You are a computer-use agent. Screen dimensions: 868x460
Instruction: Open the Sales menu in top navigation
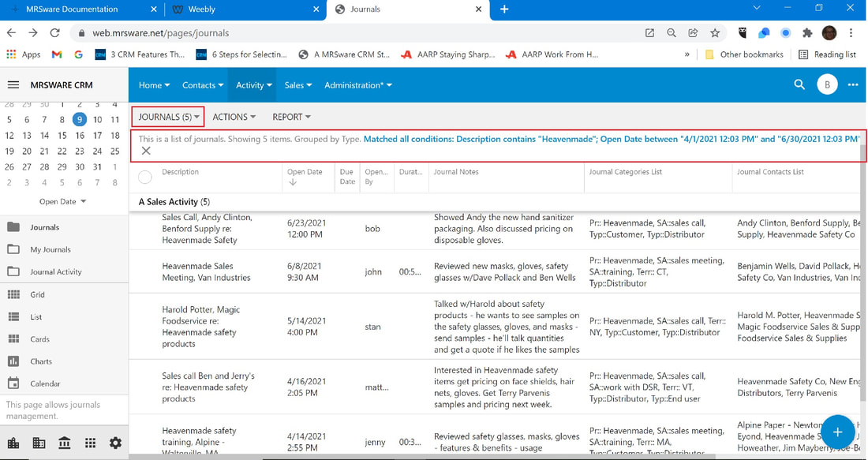298,84
